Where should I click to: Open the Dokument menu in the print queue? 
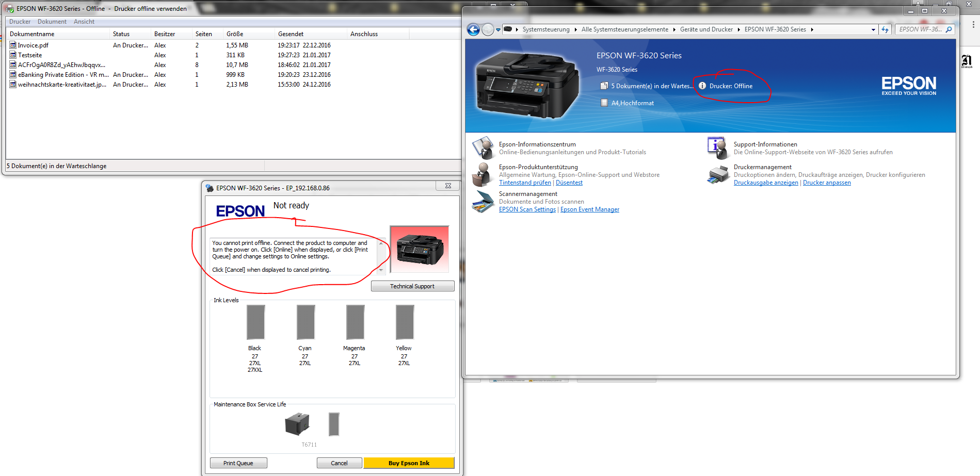tap(52, 22)
